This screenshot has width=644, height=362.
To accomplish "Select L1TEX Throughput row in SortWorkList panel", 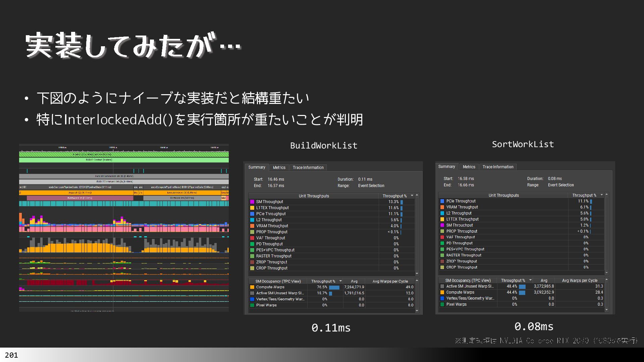I will tap(522, 219).
